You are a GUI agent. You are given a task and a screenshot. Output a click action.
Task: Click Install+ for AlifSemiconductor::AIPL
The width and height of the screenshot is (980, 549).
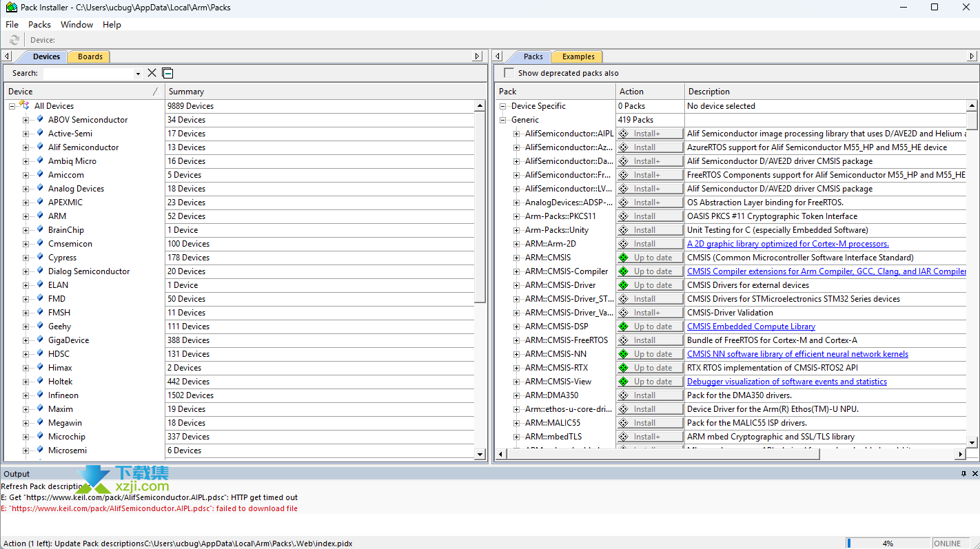click(650, 134)
